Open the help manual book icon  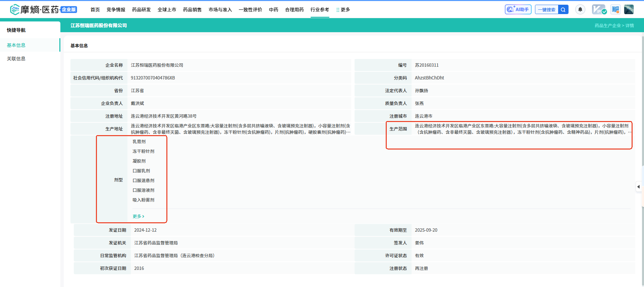click(615, 9)
